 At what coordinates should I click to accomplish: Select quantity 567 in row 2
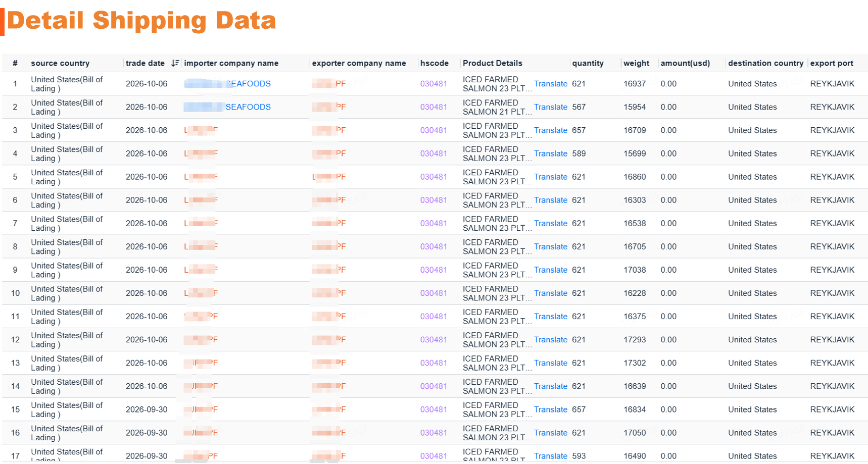[x=579, y=107]
